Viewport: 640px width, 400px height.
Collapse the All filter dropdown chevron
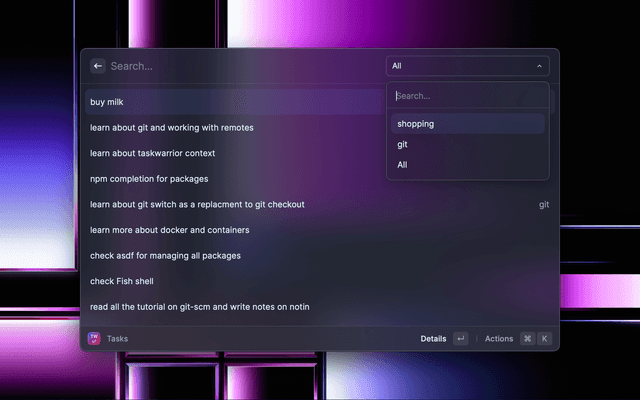pyautogui.click(x=540, y=66)
